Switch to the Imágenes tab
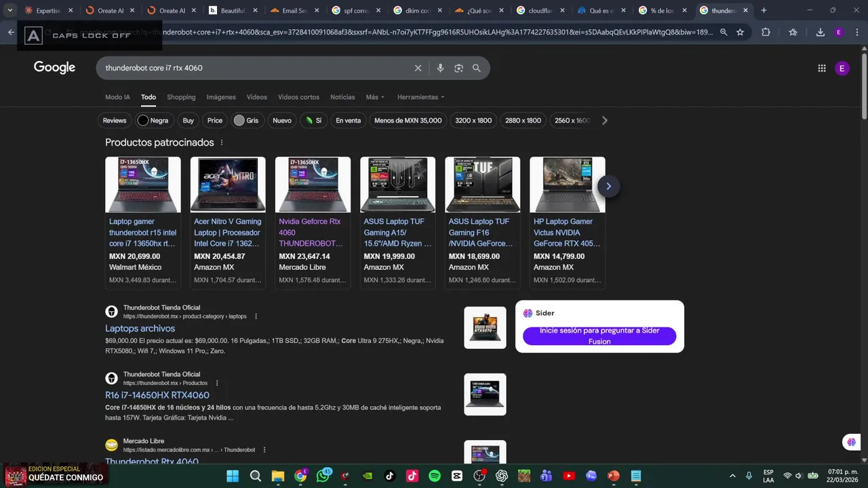This screenshot has width=868, height=488. tap(221, 97)
